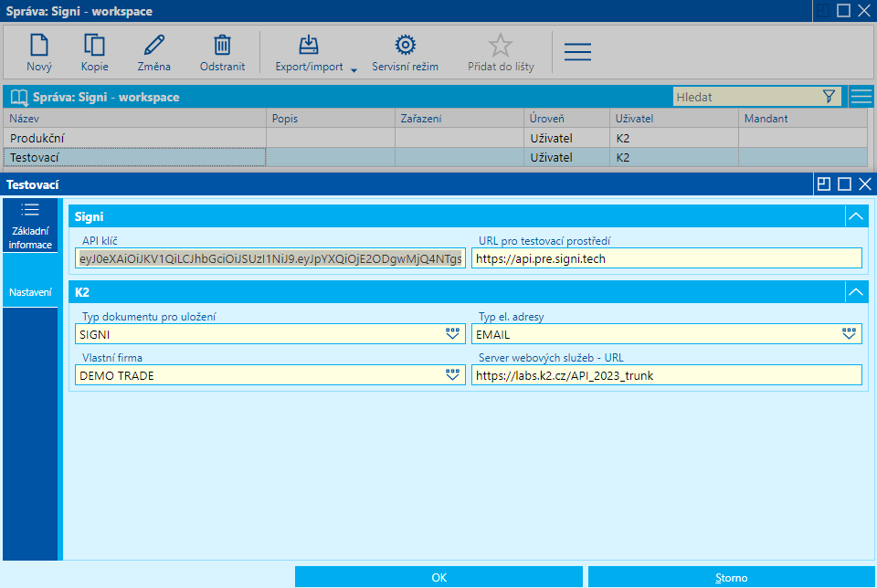This screenshot has width=877, height=588.
Task: Click the book icon in the Správa header
Action: [19, 98]
